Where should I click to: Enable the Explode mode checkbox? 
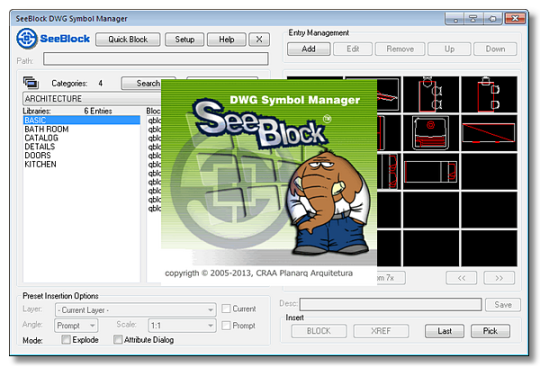[x=66, y=340]
